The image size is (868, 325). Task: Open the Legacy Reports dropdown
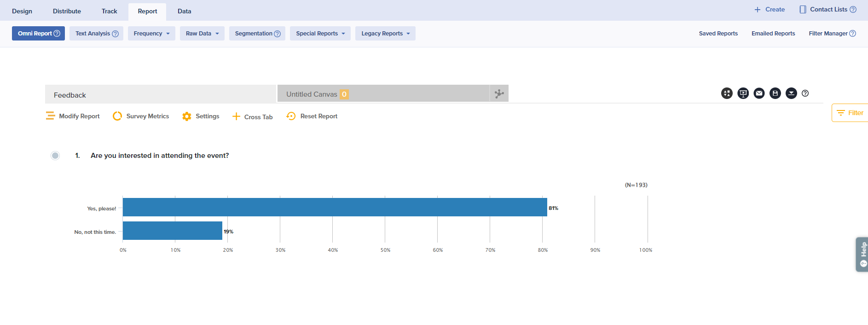[385, 34]
